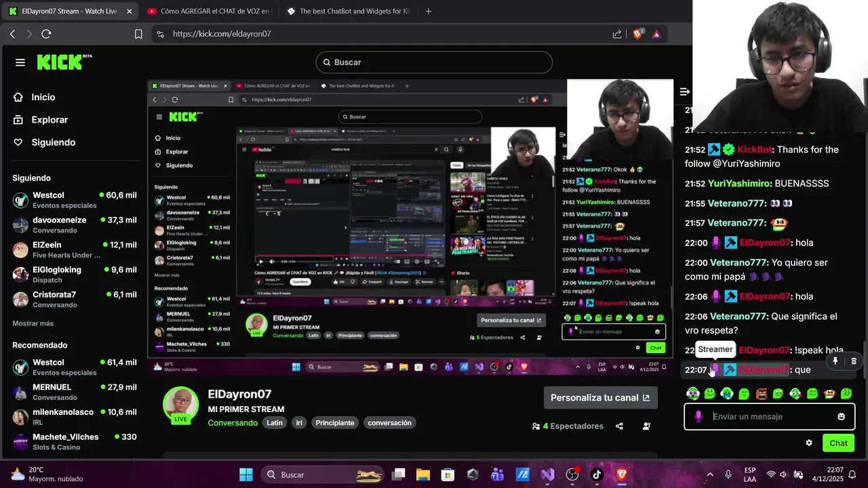868x488 pixels.
Task: Click the user icon next to share
Action: tap(646, 426)
